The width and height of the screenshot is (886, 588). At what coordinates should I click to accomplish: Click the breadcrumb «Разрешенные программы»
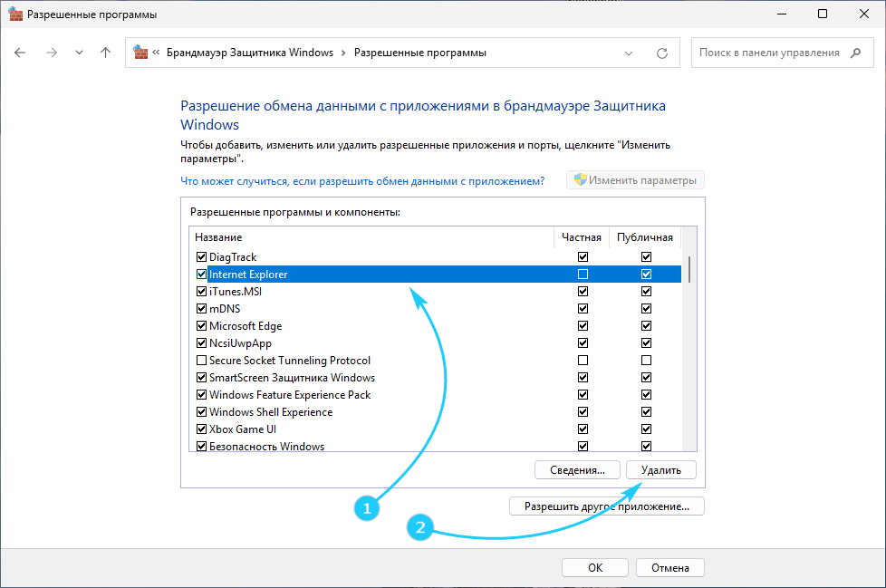pyautogui.click(x=419, y=53)
